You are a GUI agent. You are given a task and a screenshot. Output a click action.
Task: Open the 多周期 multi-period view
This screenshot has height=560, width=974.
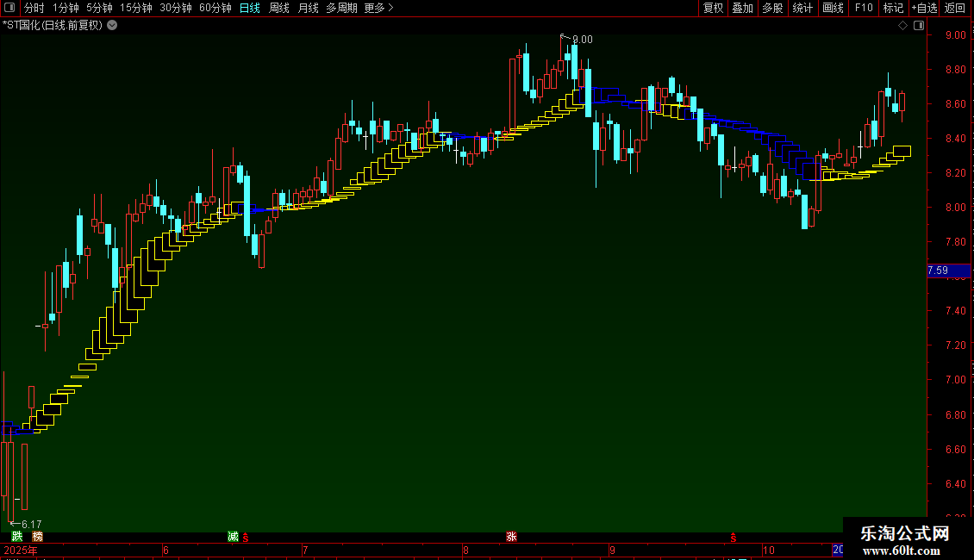(341, 8)
